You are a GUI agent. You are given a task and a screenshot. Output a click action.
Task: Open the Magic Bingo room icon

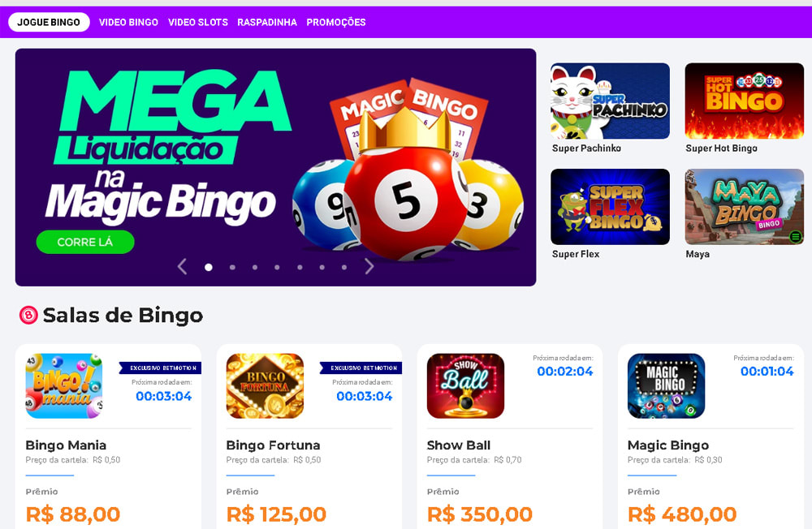tap(666, 385)
